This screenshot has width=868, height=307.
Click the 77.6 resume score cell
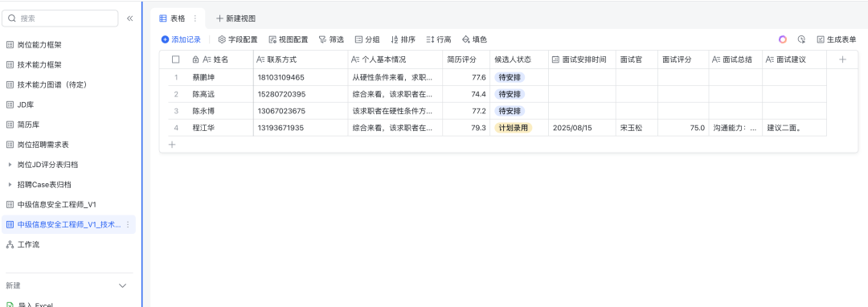coord(466,77)
